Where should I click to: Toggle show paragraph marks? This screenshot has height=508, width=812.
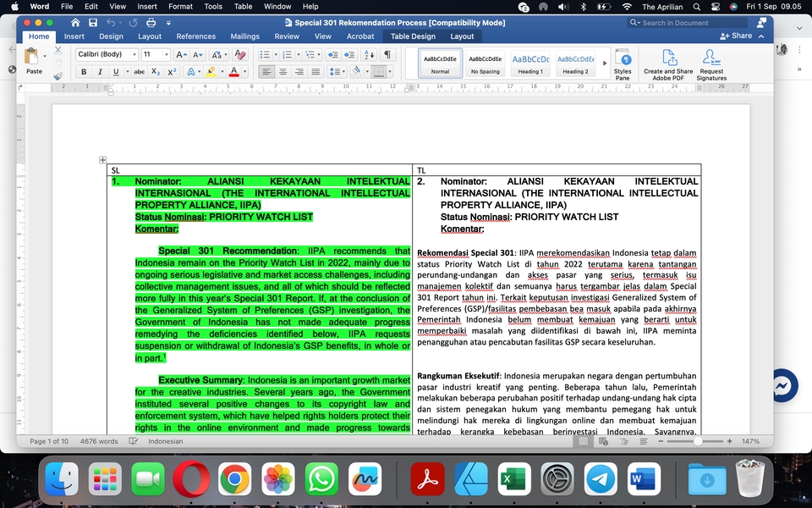point(387,54)
